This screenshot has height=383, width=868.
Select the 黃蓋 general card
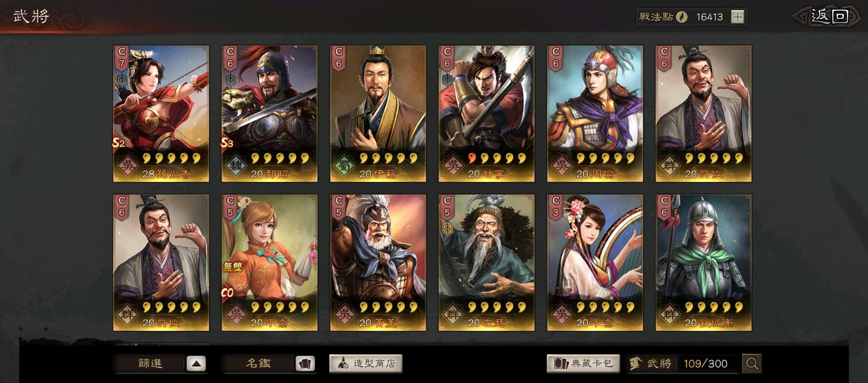tap(378, 262)
